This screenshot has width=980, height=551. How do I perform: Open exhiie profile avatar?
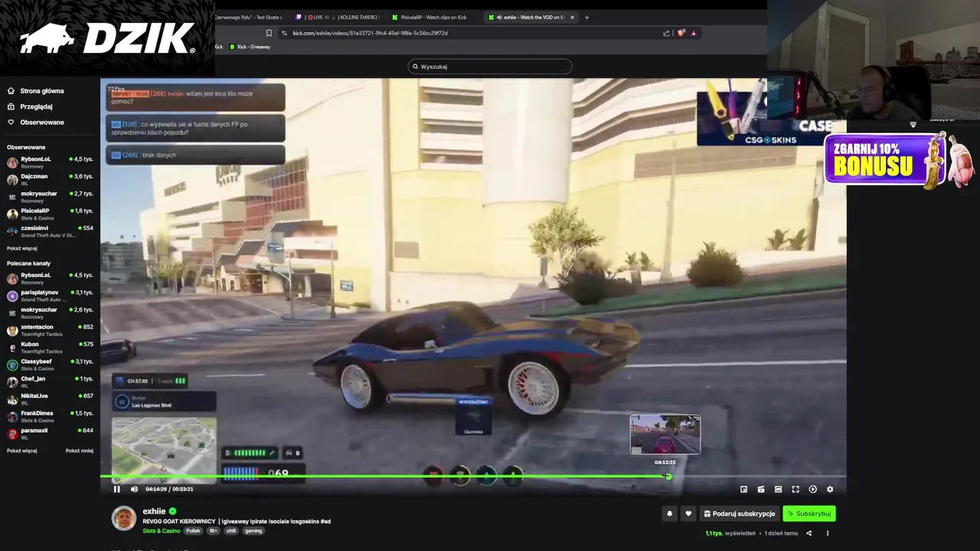pos(124,518)
